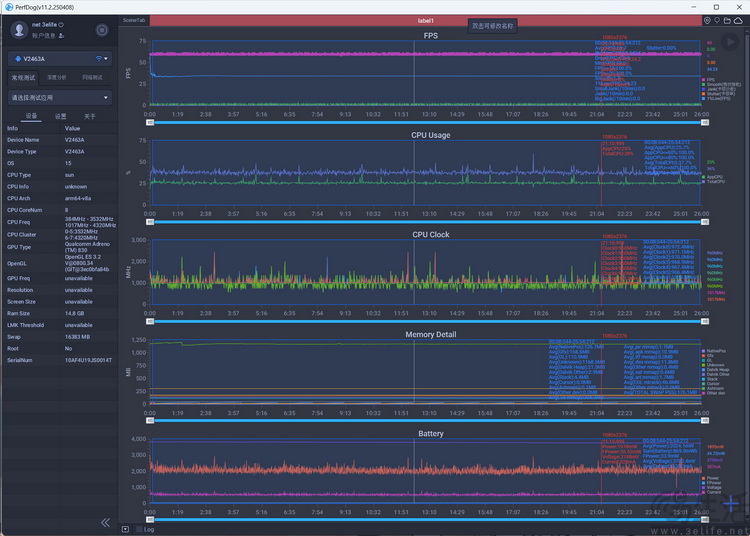
Task: Click the SerialNum value 10AF4U19JS0014T
Action: [88, 360]
